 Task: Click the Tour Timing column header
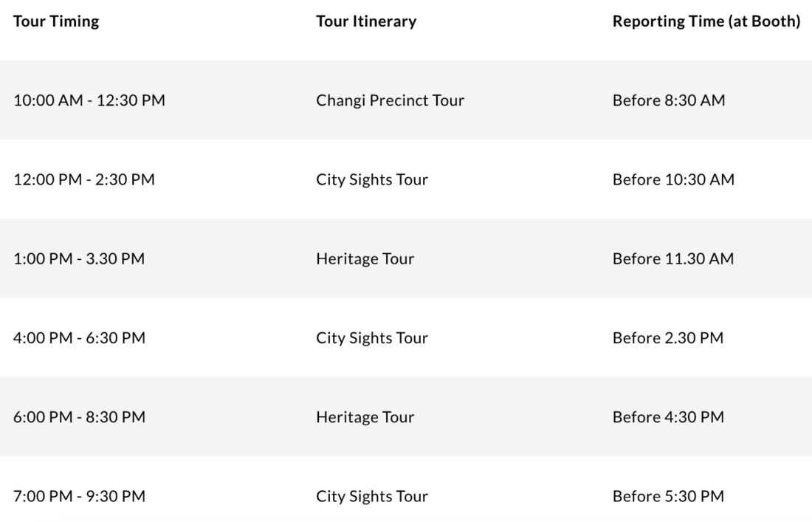[56, 21]
